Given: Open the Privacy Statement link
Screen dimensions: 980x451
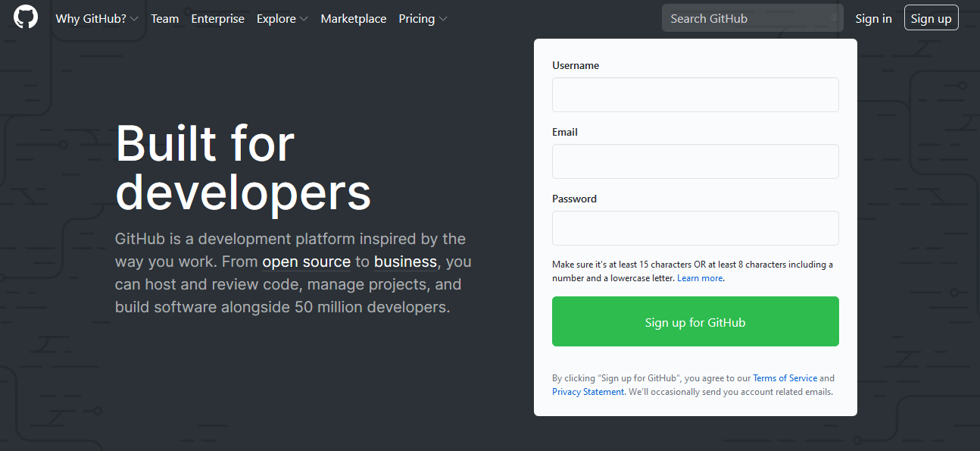Looking at the screenshot, I should [588, 391].
